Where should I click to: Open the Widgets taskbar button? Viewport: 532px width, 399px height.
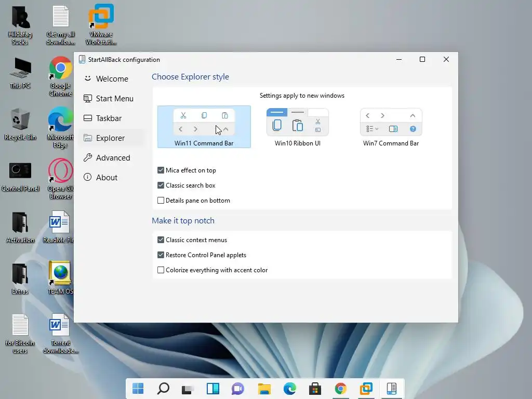pyautogui.click(x=213, y=389)
